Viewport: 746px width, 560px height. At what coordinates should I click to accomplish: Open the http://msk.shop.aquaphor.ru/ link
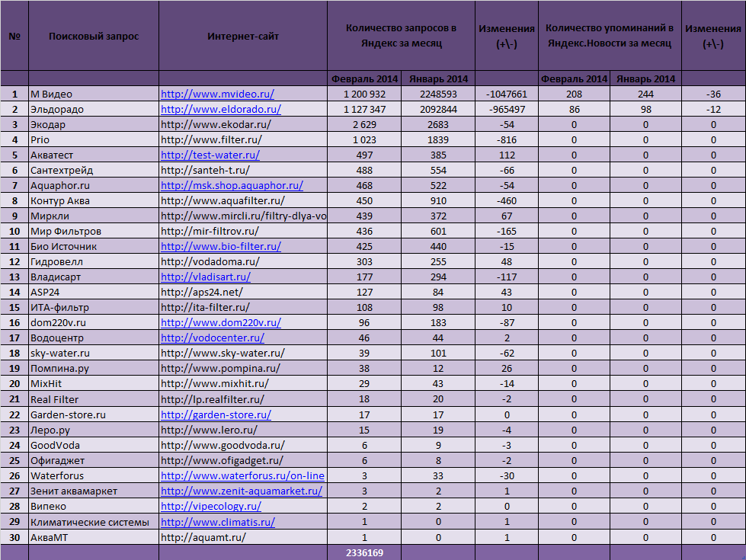232,186
